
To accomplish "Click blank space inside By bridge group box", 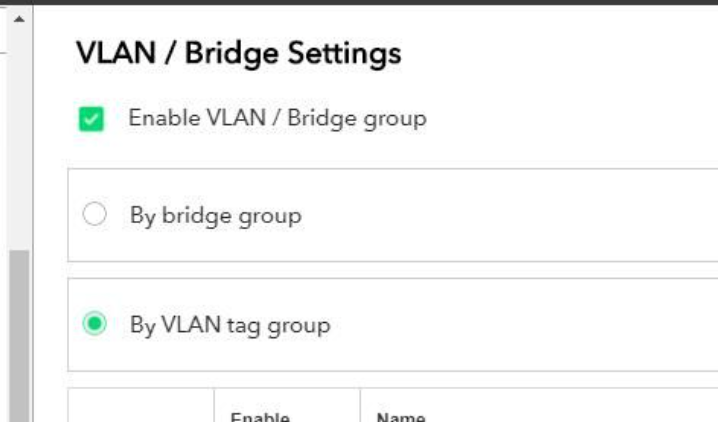I will click(x=500, y=215).
